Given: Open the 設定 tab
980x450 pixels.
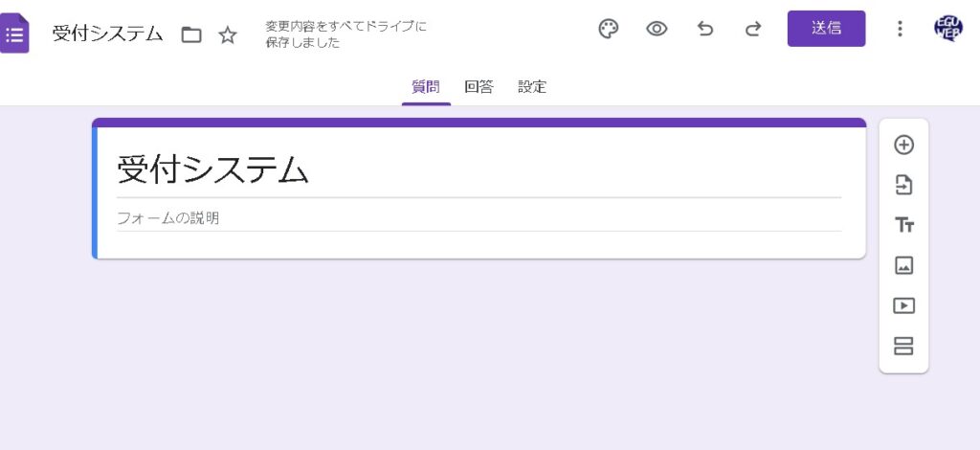Looking at the screenshot, I should tap(532, 87).
